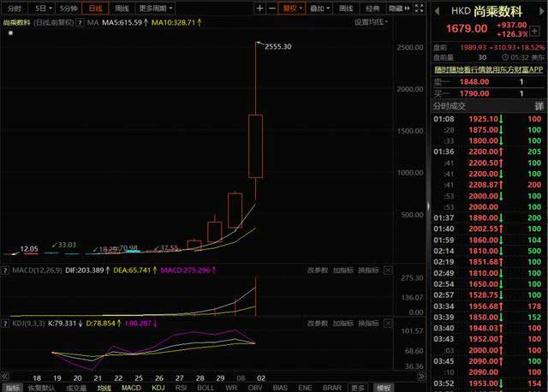This screenshot has width=548, height=392.
Task: Open the 东方财富APP promotional link
Action: point(489,69)
